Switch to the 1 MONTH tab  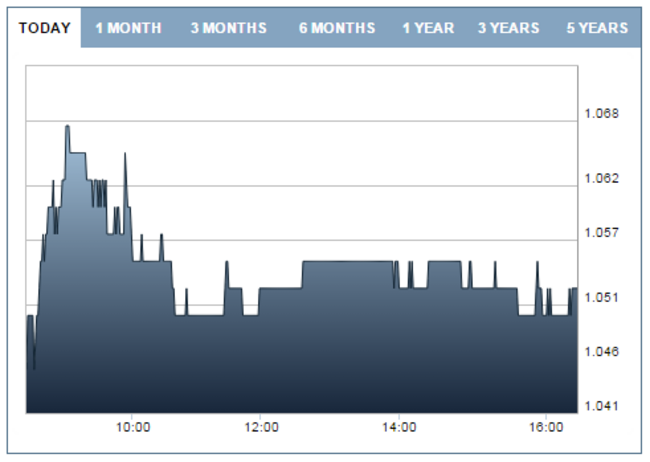click(x=128, y=28)
